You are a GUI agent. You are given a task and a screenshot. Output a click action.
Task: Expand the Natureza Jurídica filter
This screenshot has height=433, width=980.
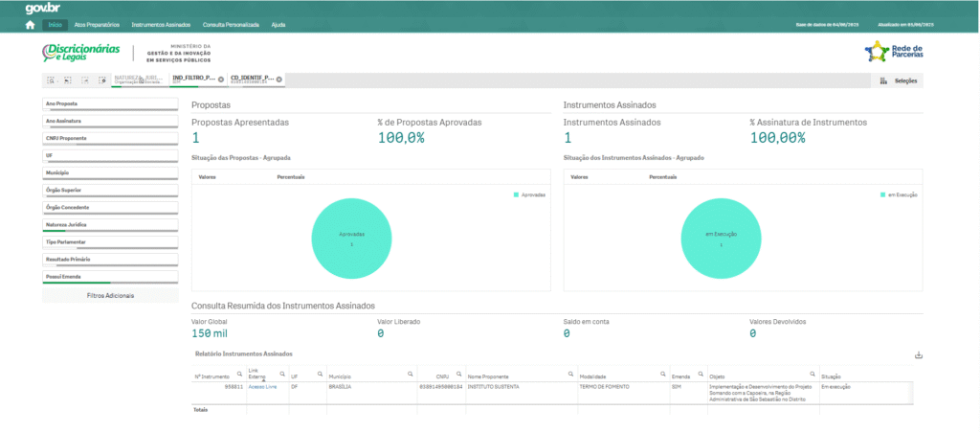tap(111, 224)
